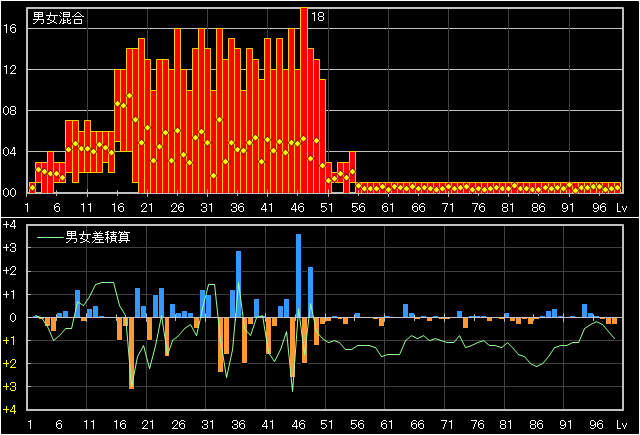Click x-axis tick 36 under 男女差積算 chart
This screenshot has width=640, height=435.
[x=238, y=425]
